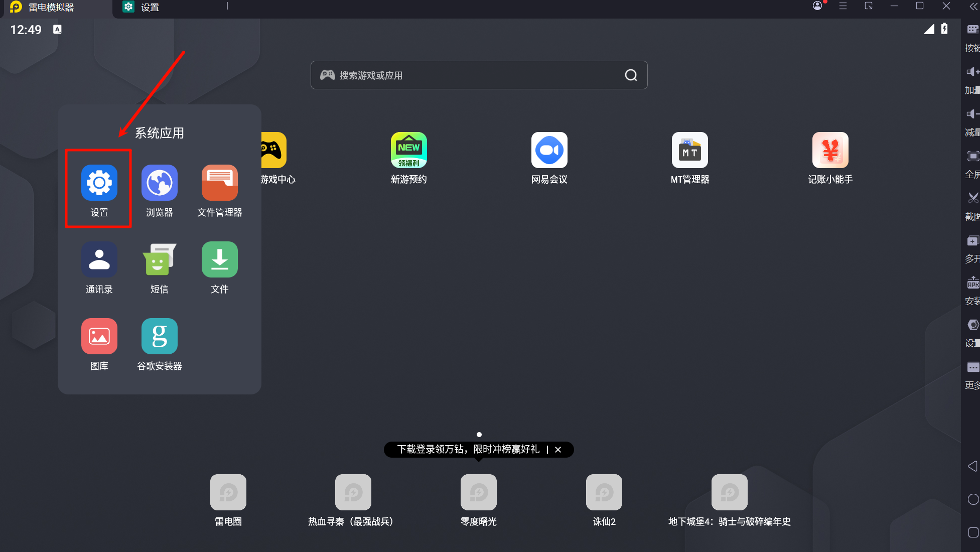Launch the 谷歌安装器 Google installer
The image size is (980, 552).
159,337
